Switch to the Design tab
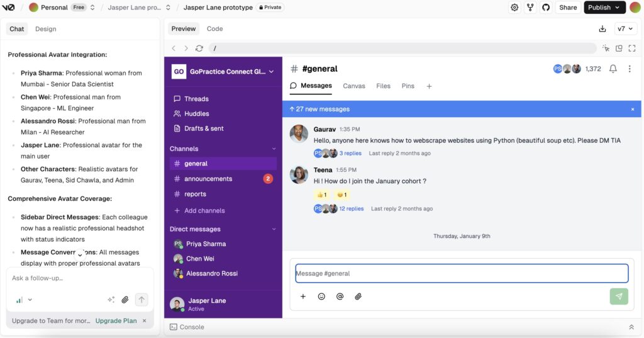644x338 pixels. [45, 29]
